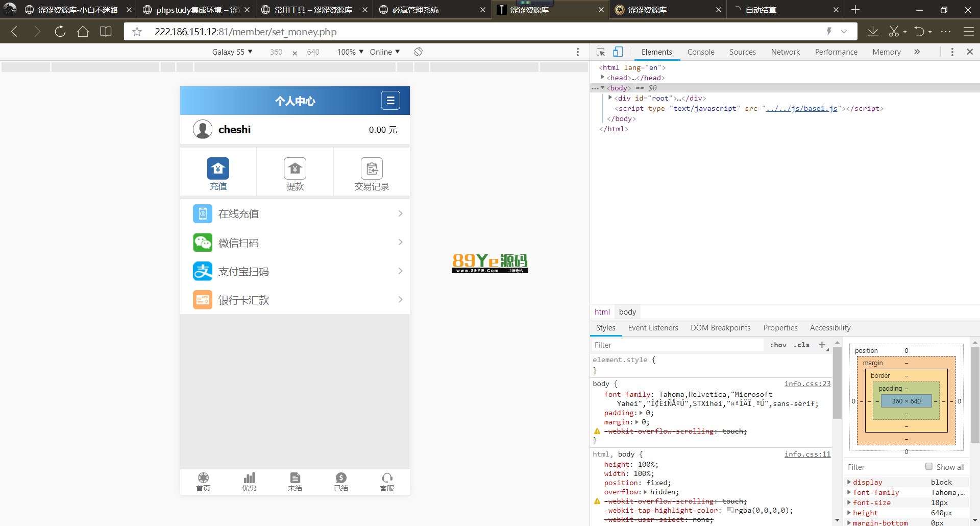
Task: Click the scissors screenshot tool icon
Action: 894,32
